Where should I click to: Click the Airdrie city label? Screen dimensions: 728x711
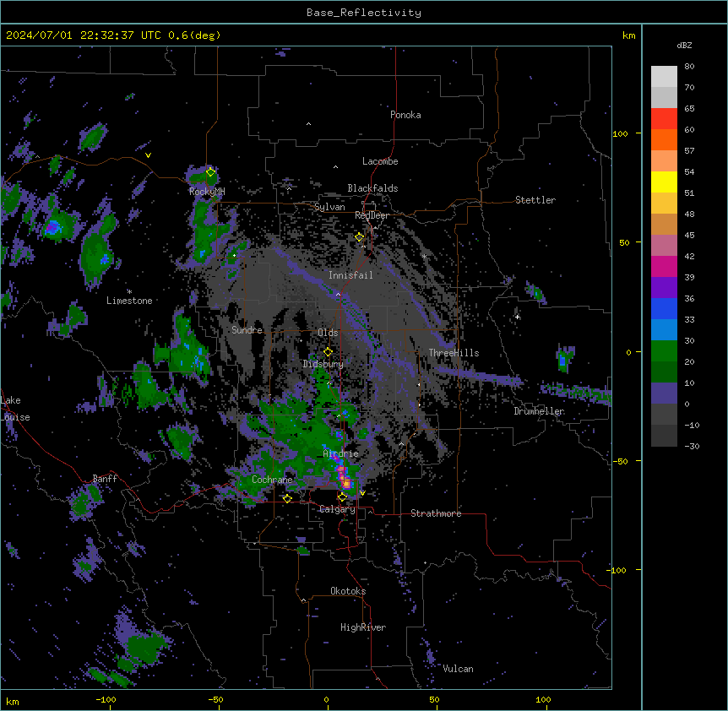[x=341, y=453]
